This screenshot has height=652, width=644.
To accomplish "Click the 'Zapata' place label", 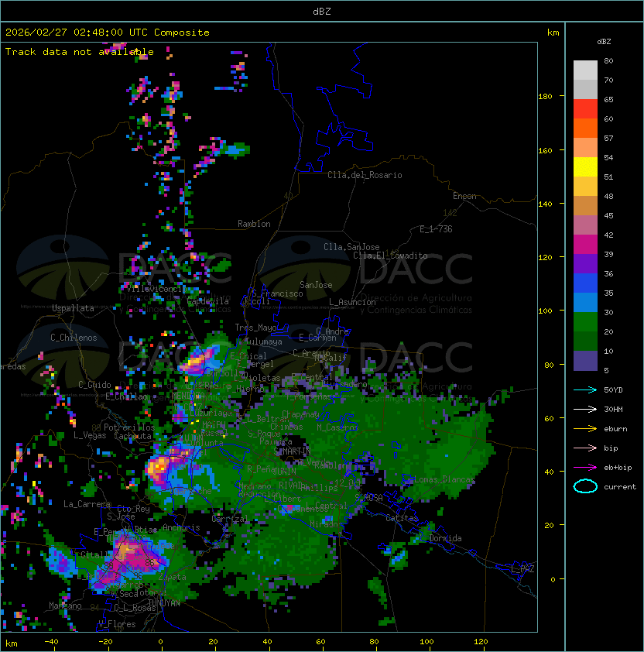I will (x=172, y=577).
